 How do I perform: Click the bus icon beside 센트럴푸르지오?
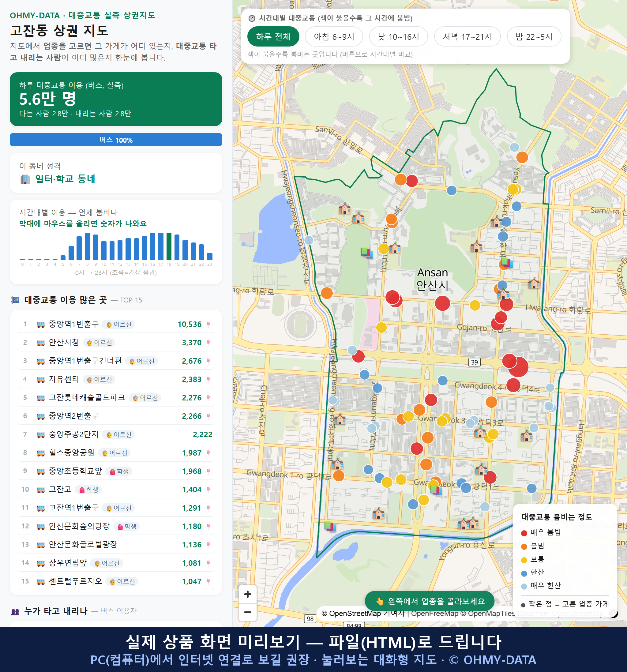click(x=40, y=581)
